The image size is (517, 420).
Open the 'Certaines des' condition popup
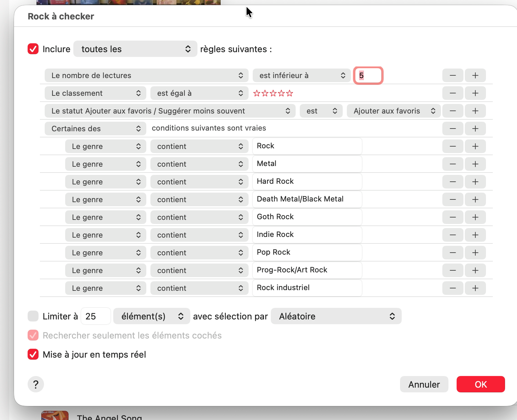[95, 129]
